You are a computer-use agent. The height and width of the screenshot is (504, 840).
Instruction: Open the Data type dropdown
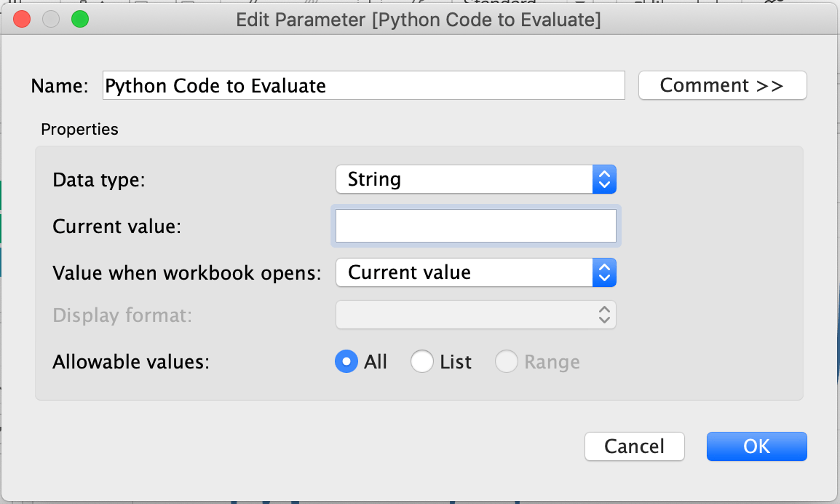click(x=476, y=179)
